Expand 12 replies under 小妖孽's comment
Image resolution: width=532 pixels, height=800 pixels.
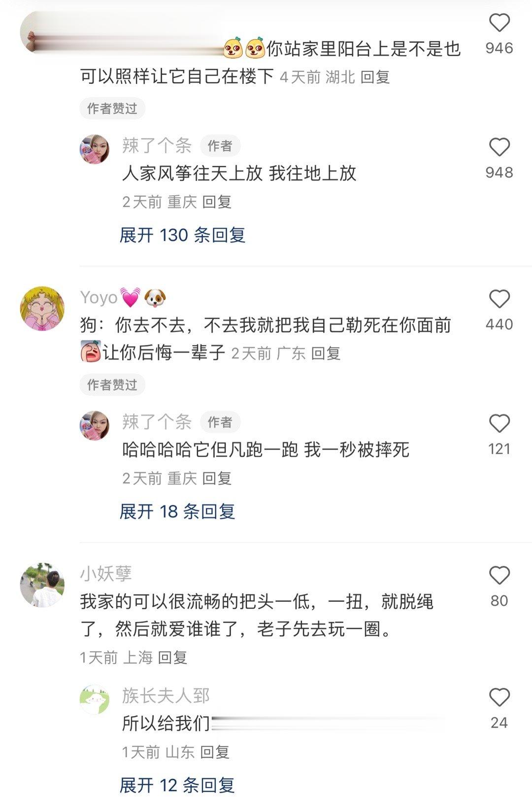(177, 785)
